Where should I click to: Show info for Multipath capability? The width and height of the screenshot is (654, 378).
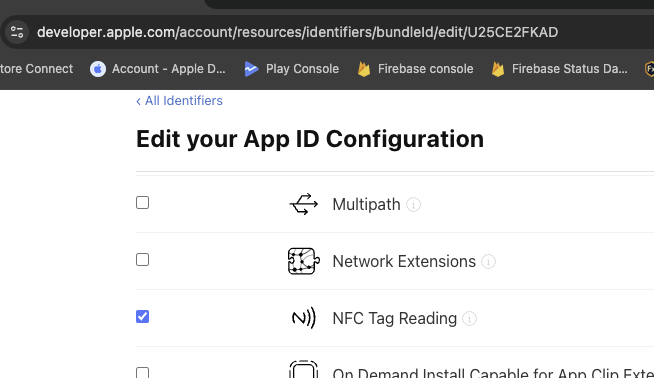pos(413,205)
